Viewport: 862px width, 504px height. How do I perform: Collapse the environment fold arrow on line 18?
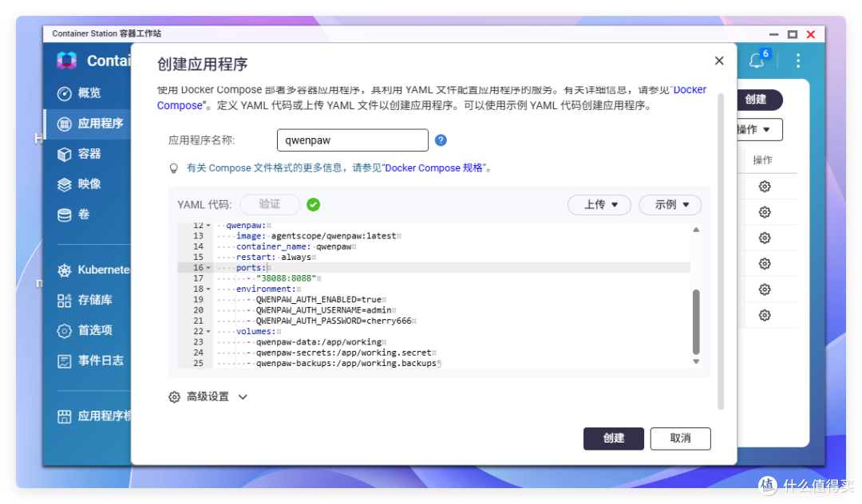[208, 289]
